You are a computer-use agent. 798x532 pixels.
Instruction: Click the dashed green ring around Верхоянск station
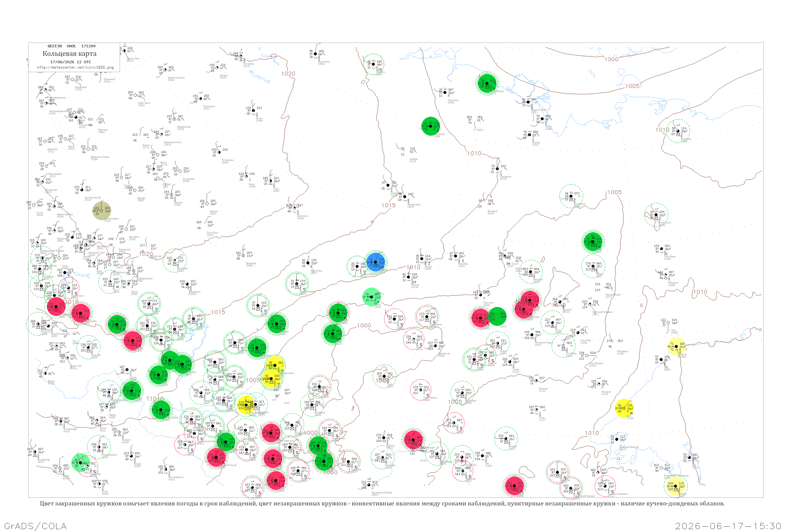point(571,196)
